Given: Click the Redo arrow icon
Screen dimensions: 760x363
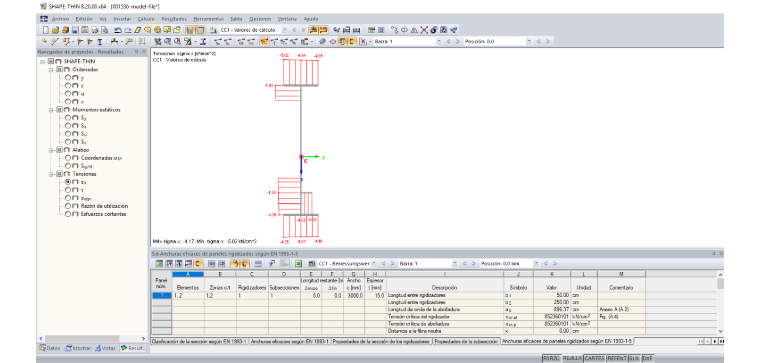Looking at the screenshot, I should pos(128,30).
